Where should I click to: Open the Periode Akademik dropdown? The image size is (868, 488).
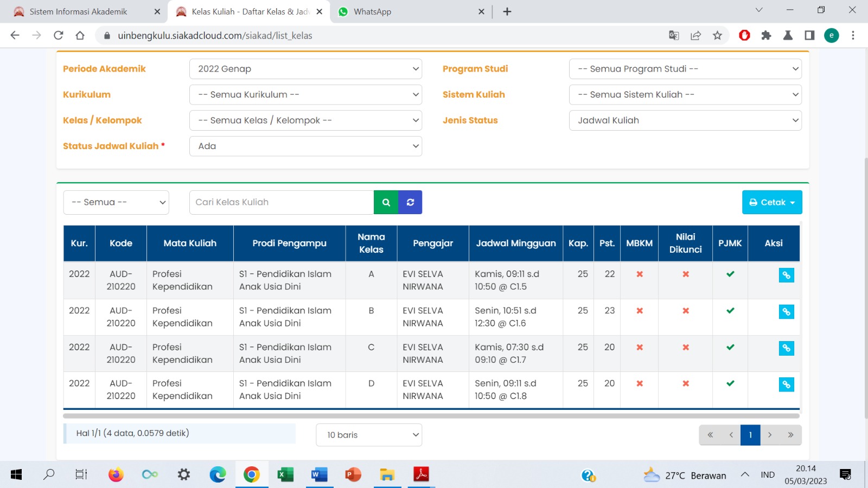[305, 69]
